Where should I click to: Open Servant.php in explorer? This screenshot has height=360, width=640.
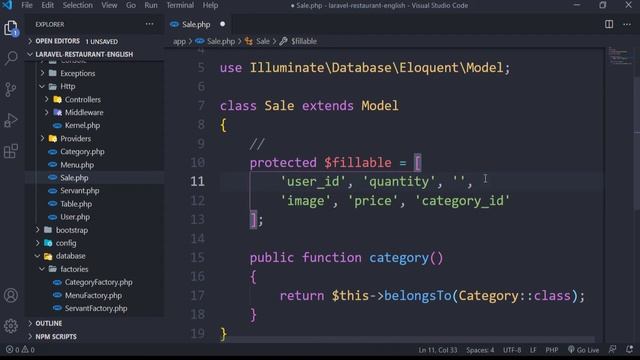pyautogui.click(x=80, y=191)
